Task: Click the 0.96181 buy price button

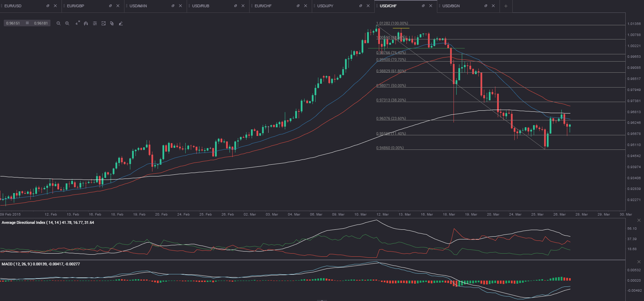Action: pos(41,23)
